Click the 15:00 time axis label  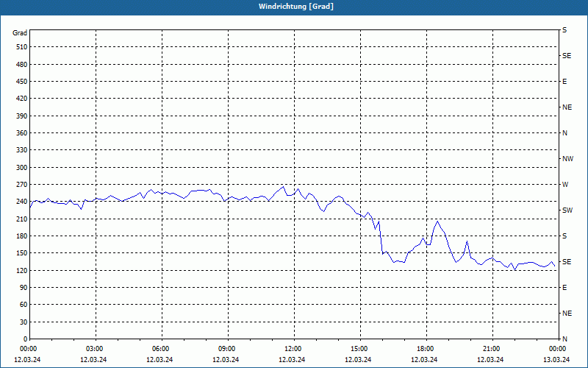coord(359,349)
